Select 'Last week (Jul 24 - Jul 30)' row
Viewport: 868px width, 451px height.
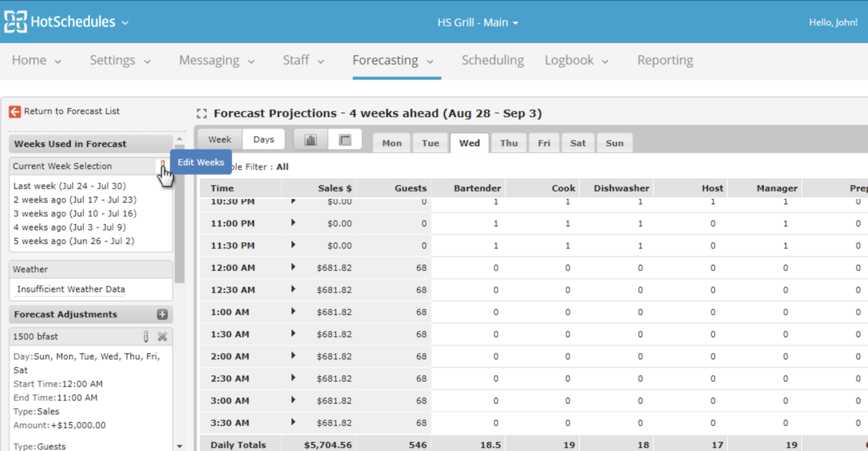70,186
